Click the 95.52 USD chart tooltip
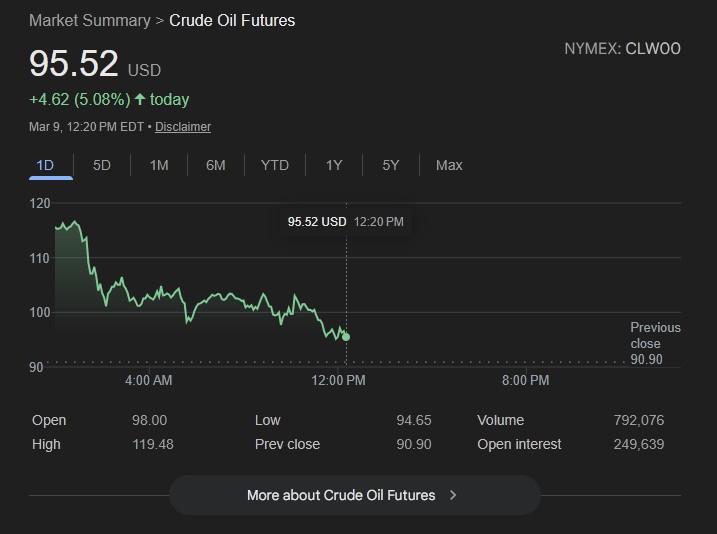717x534 pixels. [x=345, y=221]
